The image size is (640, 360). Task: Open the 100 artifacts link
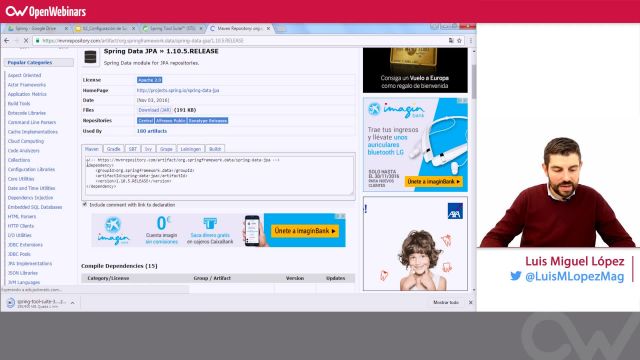(152, 131)
